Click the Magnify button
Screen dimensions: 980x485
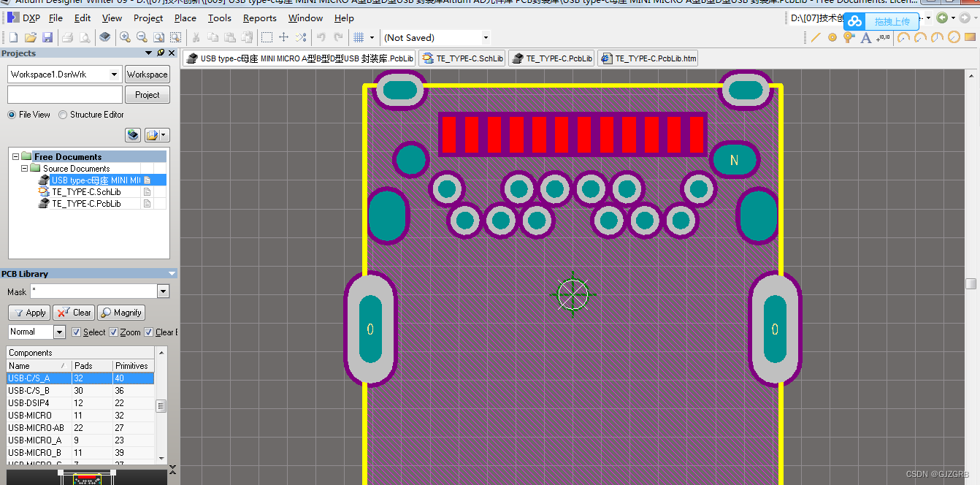point(120,313)
